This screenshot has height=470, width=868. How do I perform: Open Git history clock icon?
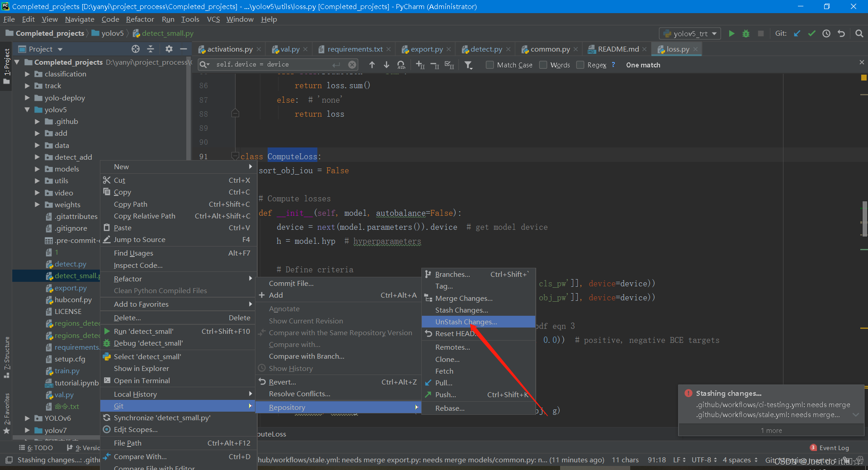[x=826, y=33]
